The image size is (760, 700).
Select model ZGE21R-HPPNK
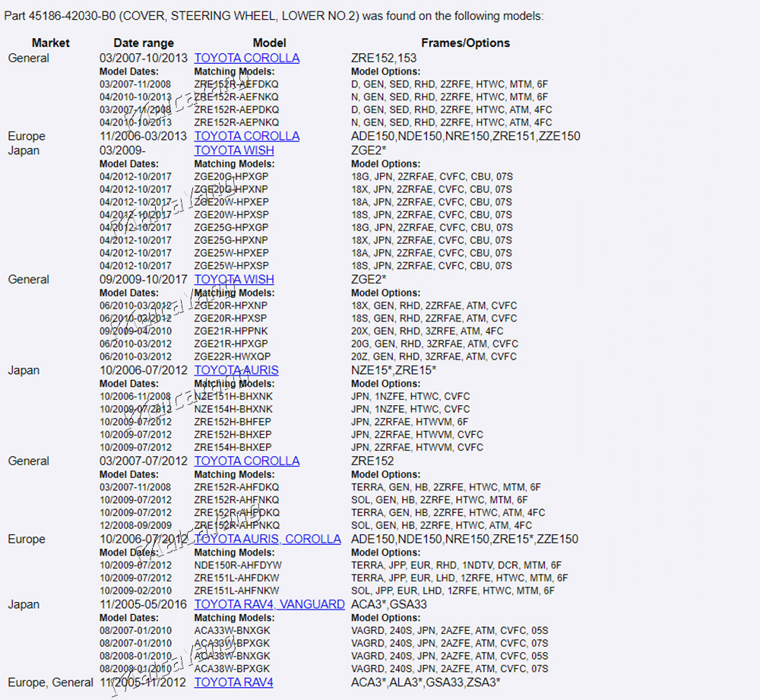click(231, 331)
